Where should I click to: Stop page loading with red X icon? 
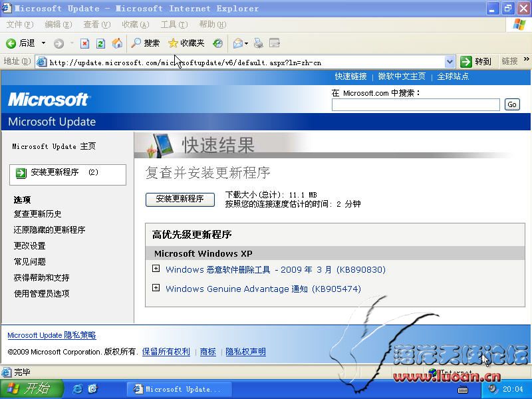84,43
